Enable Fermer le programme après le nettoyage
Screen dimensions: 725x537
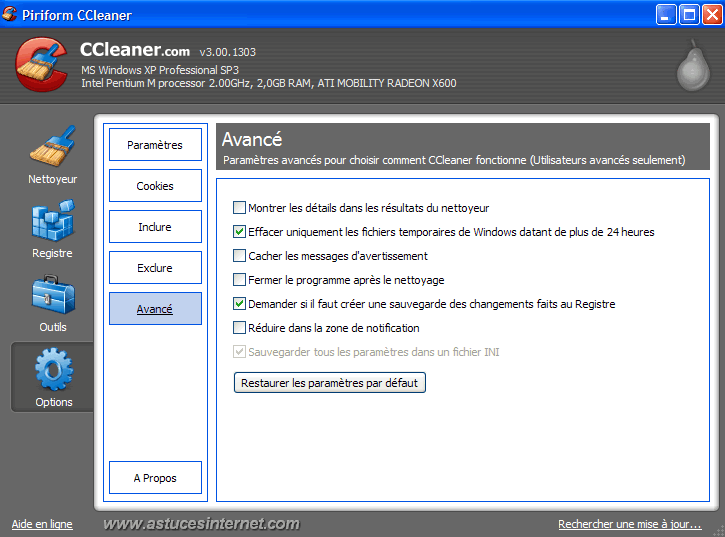(x=239, y=280)
